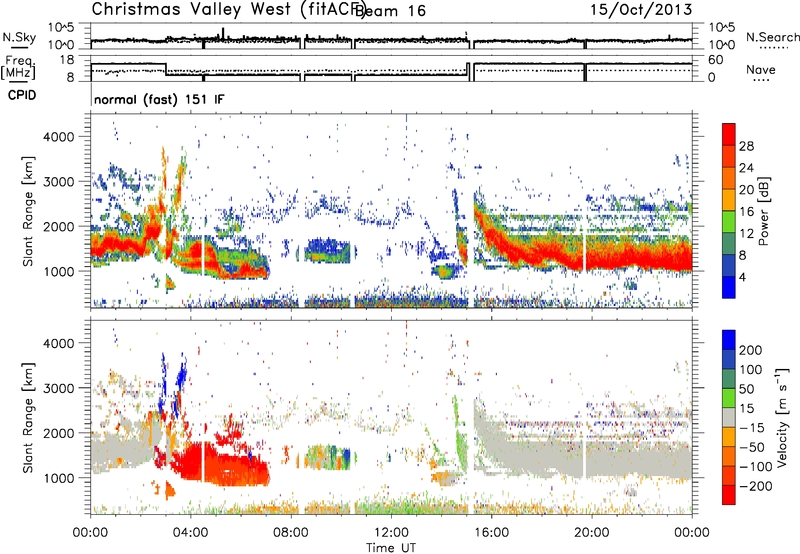Screen dimensions: 800x554
Task: Click the 60 tick on the Nave axis
Action: [x=716, y=60]
